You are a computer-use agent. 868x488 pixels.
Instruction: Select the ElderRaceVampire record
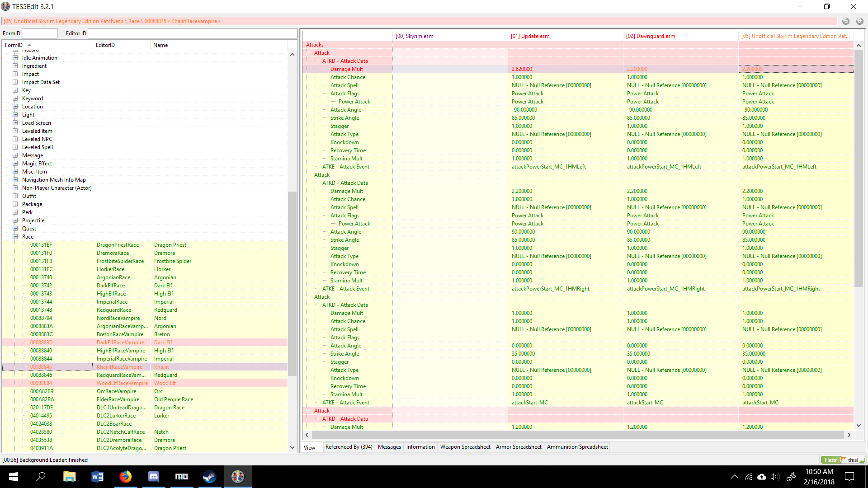[145, 399]
